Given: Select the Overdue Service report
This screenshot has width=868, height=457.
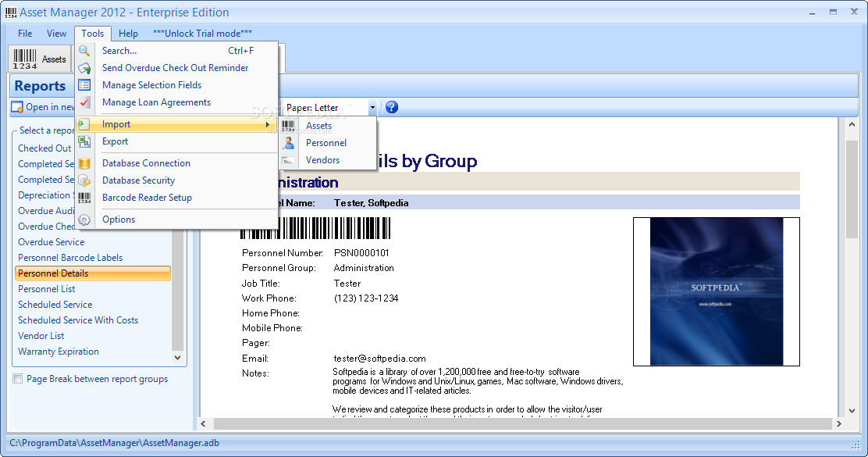Looking at the screenshot, I should 51,242.
